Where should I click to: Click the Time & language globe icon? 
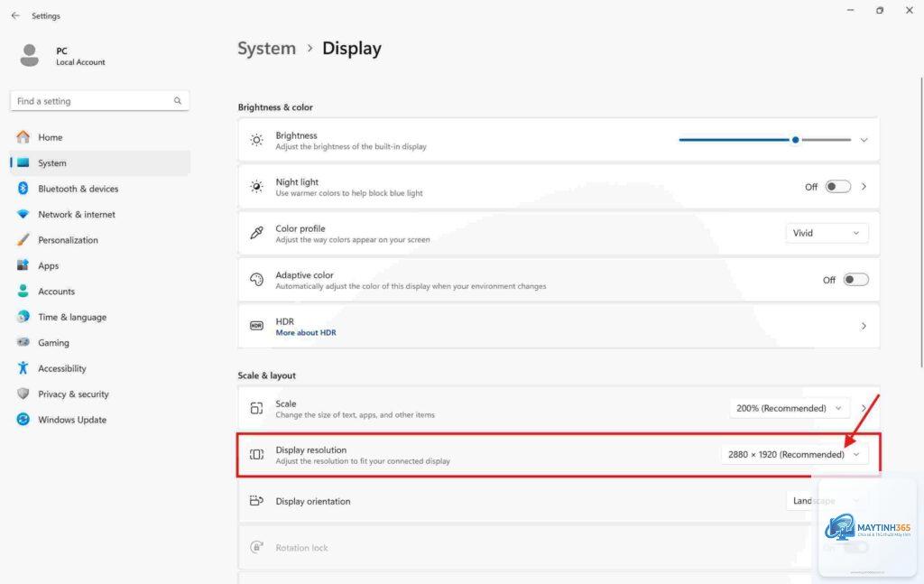pyautogui.click(x=23, y=317)
